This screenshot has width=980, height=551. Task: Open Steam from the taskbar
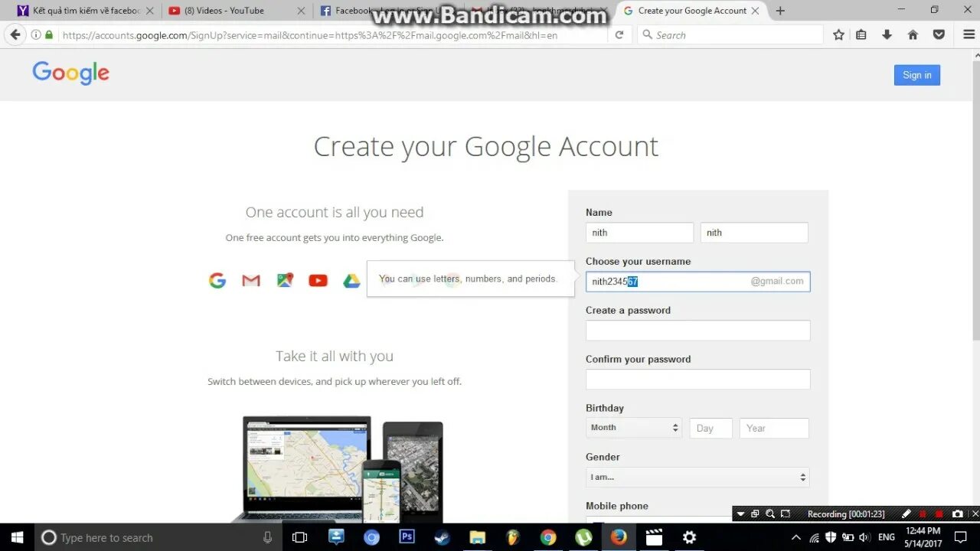[442, 537]
